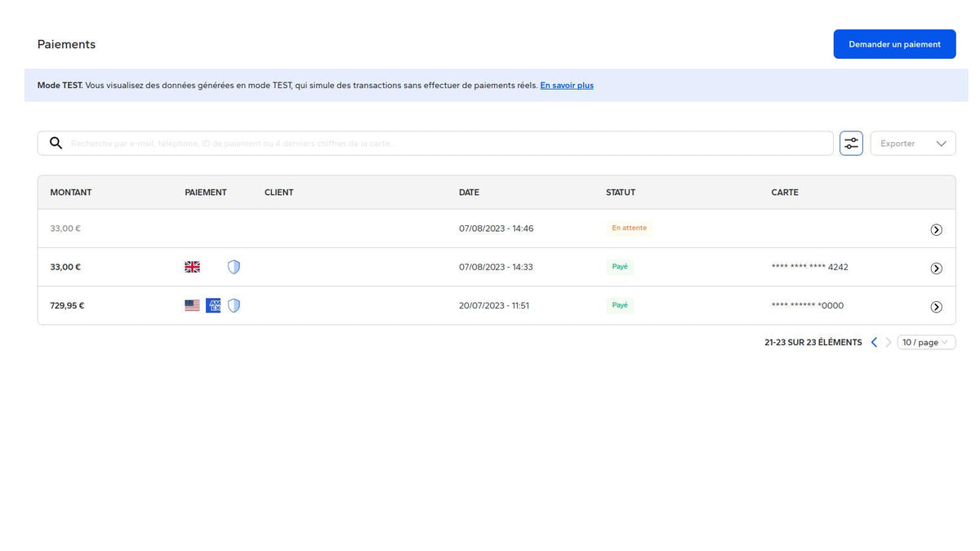Click the card number ending in 0000
The width and height of the screenshot is (980, 551).
coord(808,305)
